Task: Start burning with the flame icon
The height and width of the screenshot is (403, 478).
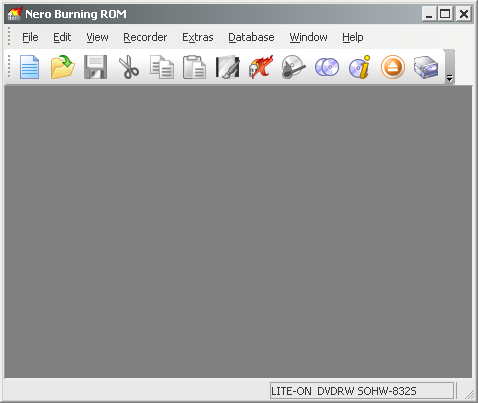Action: pos(261,67)
